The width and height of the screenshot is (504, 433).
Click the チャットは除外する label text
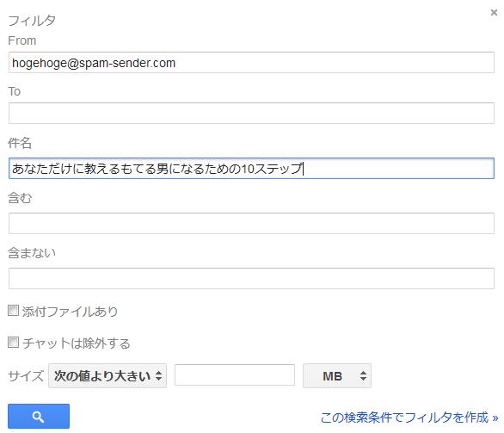point(77,343)
